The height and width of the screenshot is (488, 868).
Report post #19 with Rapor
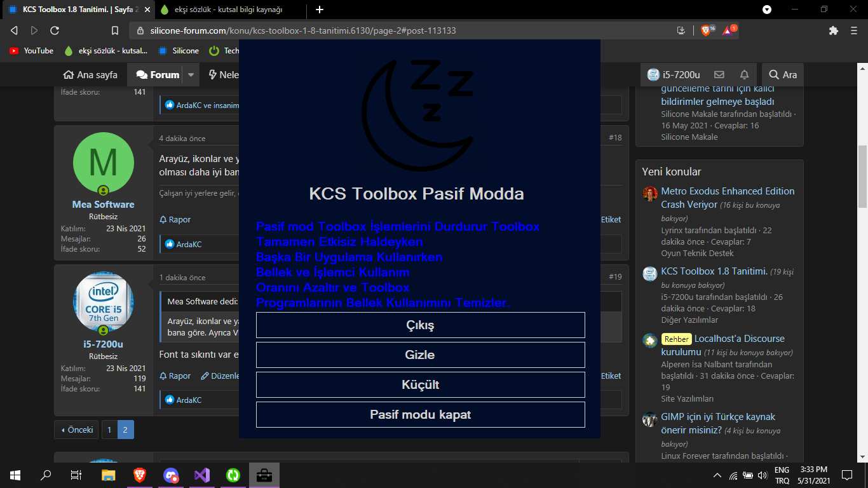175,376
